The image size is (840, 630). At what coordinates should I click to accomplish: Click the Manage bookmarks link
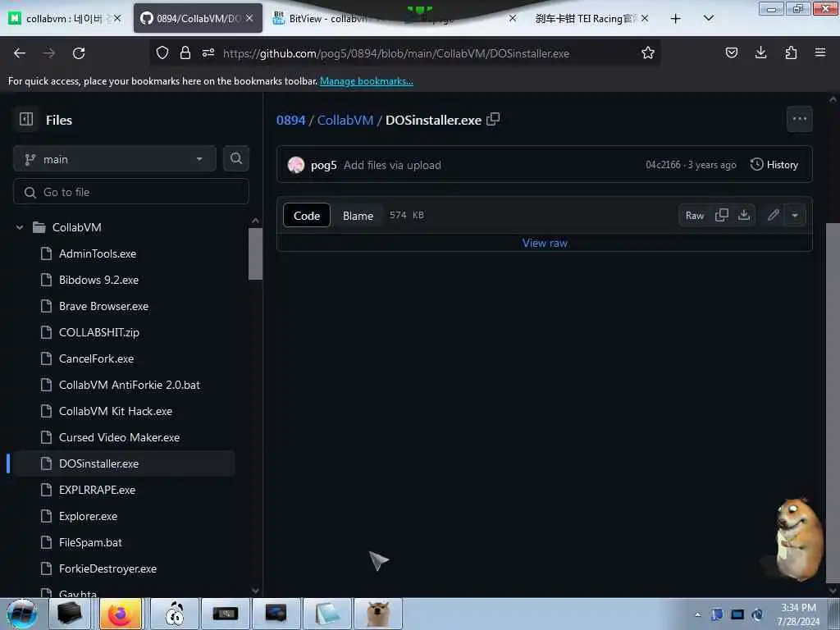(367, 81)
